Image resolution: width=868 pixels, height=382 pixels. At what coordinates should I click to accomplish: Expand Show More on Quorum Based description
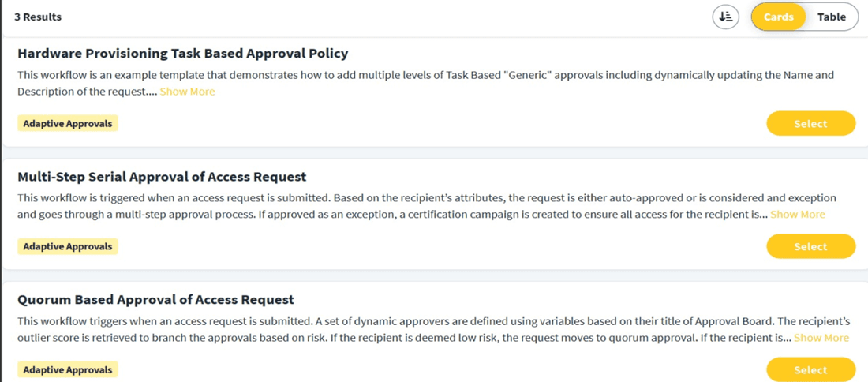coord(821,337)
